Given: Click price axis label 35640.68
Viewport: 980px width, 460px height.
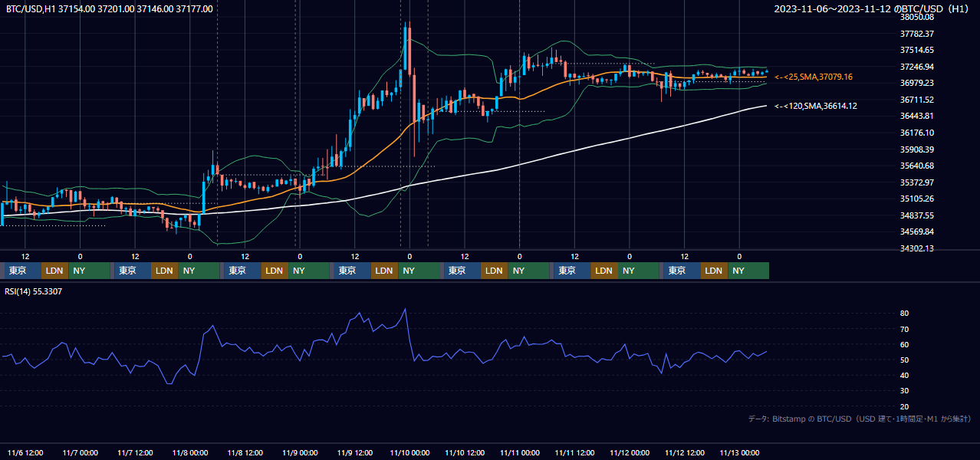Looking at the screenshot, I should [x=916, y=166].
